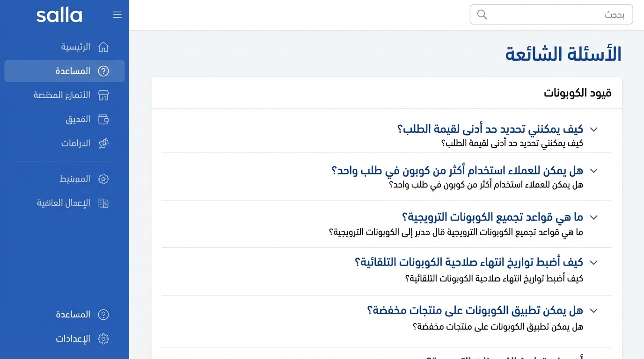Click the documents icon beside الإعمال العلافية
This screenshot has height=359, width=644.
click(x=103, y=203)
